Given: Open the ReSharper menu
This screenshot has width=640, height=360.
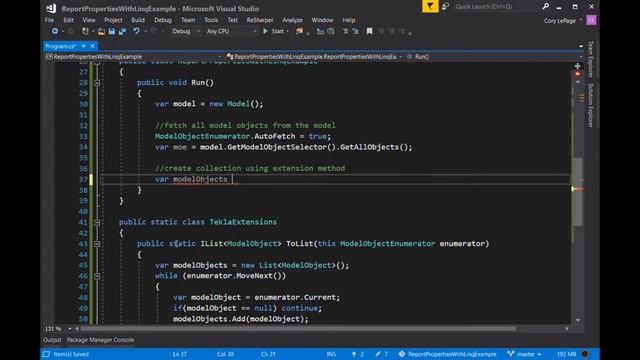Looking at the screenshot, I should tap(260, 20).
